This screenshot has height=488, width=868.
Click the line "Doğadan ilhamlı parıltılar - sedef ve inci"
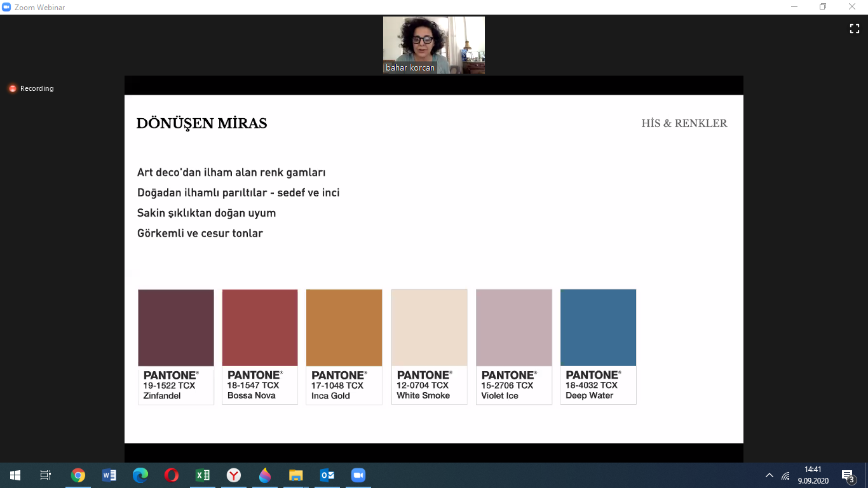(x=238, y=193)
